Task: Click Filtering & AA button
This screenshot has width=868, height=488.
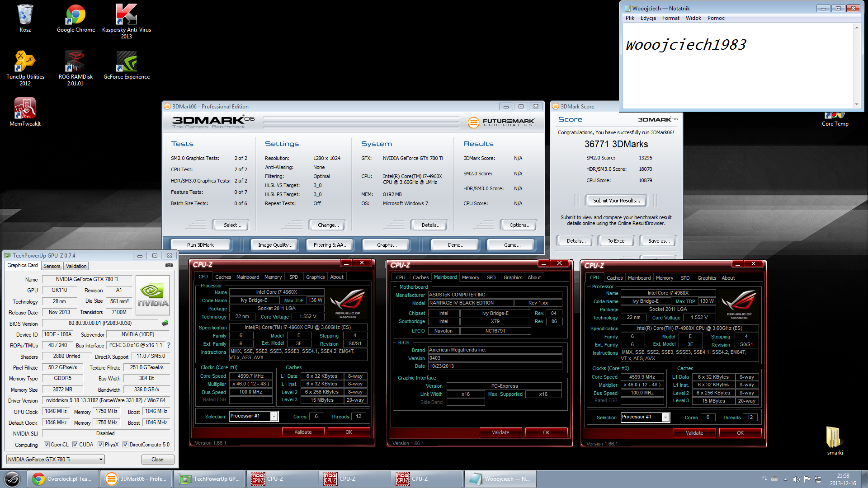Action: (330, 245)
